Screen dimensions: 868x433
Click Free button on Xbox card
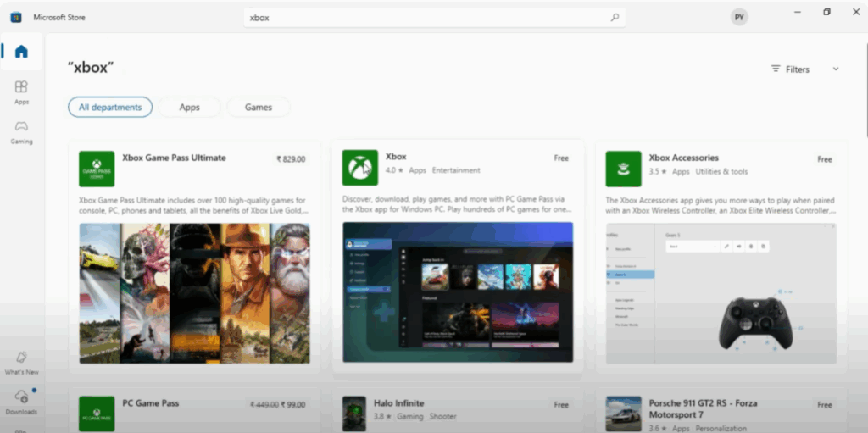pyautogui.click(x=561, y=158)
